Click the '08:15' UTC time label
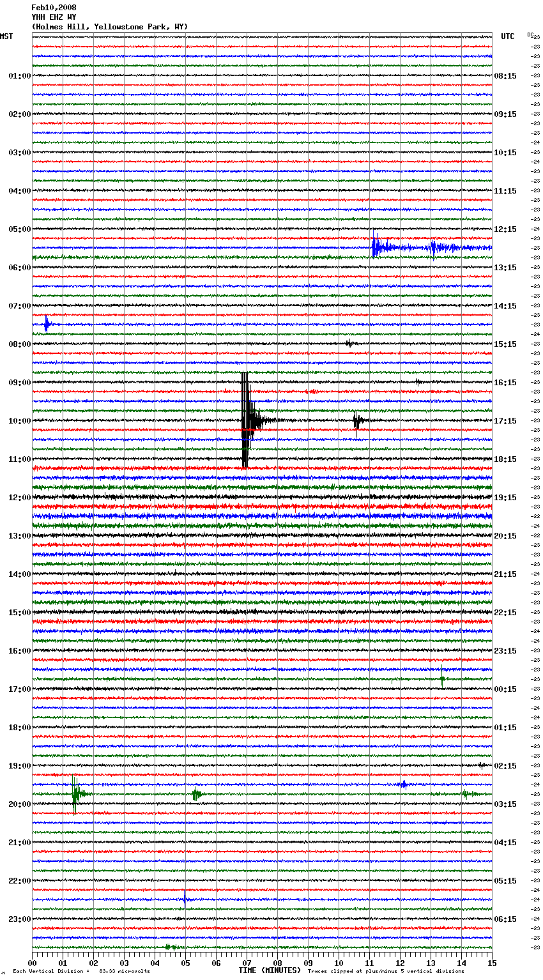The height and width of the screenshot is (980, 543). (505, 76)
